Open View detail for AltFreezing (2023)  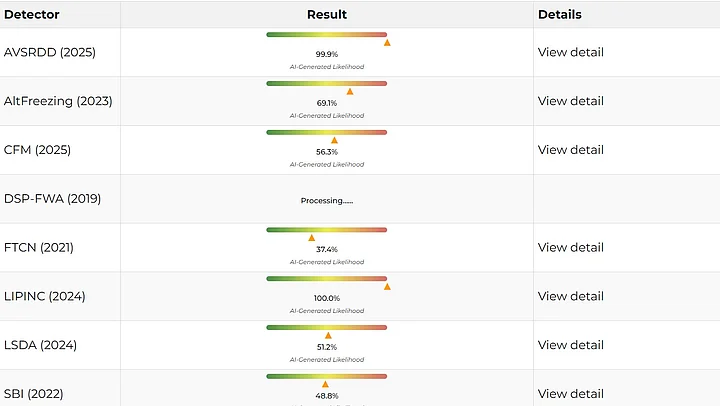click(x=570, y=101)
